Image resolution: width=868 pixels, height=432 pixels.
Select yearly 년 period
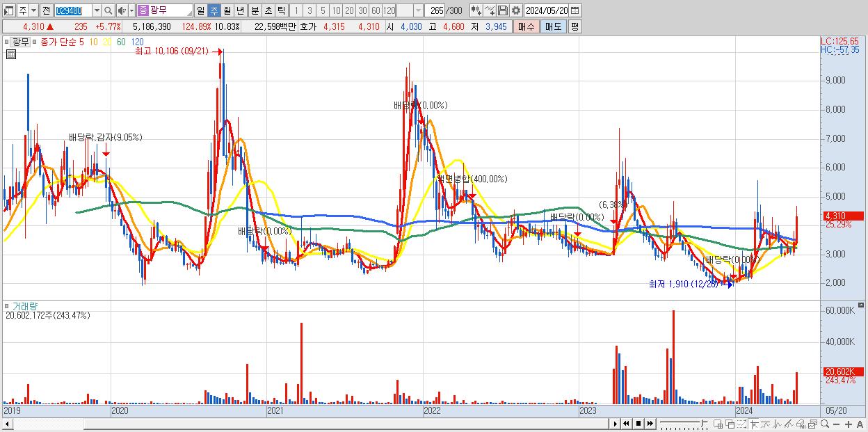(240, 10)
